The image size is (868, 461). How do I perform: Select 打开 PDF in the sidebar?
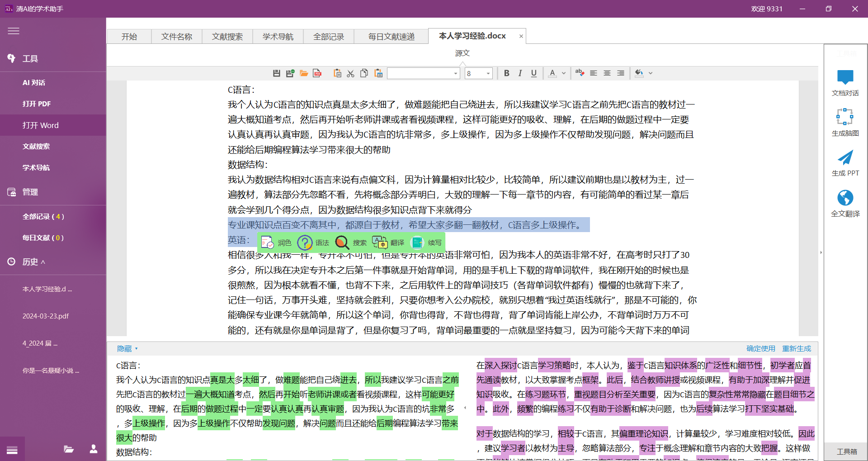(x=53, y=104)
